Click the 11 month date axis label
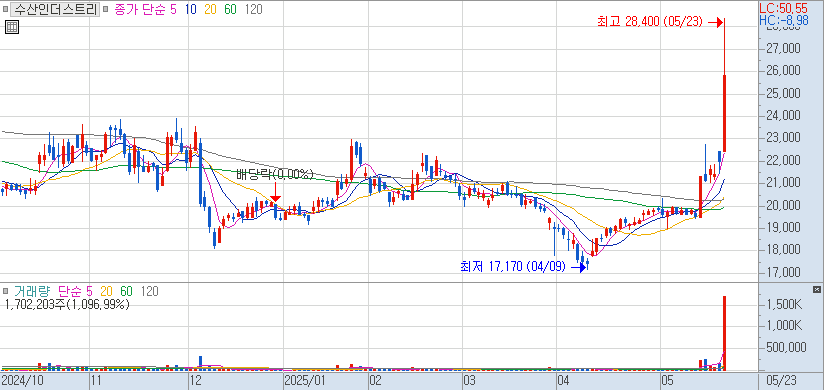Screen dimensions: 824x390 click(x=96, y=380)
